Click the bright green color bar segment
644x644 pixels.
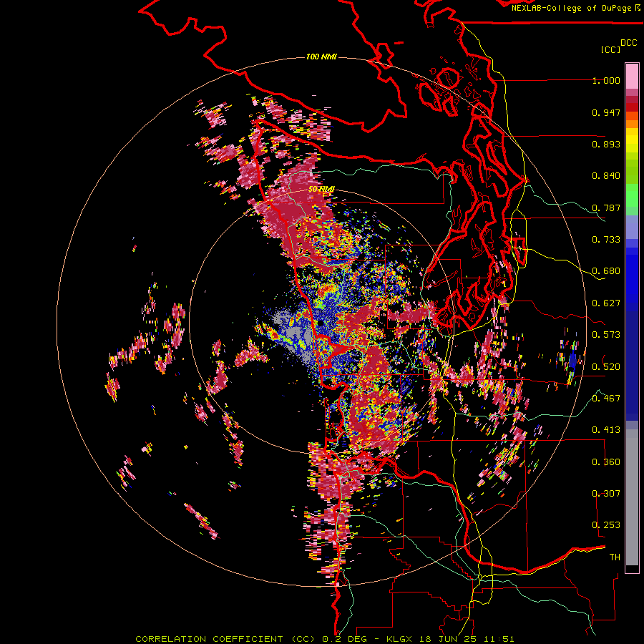[632, 195]
